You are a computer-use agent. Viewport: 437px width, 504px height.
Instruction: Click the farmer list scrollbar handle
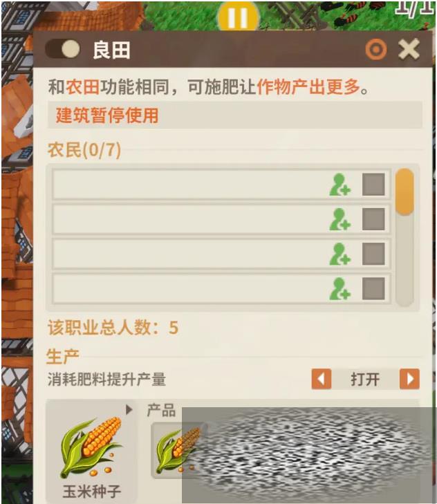click(405, 192)
